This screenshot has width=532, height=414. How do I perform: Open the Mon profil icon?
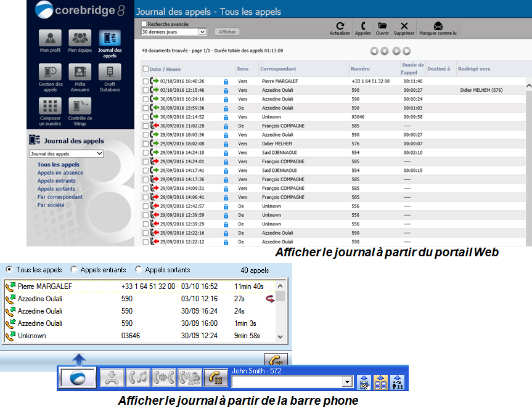click(x=49, y=38)
